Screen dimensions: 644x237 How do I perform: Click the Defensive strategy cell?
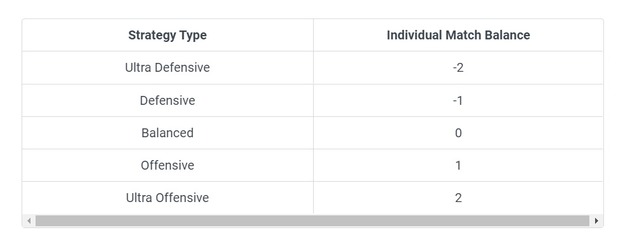[x=168, y=100]
